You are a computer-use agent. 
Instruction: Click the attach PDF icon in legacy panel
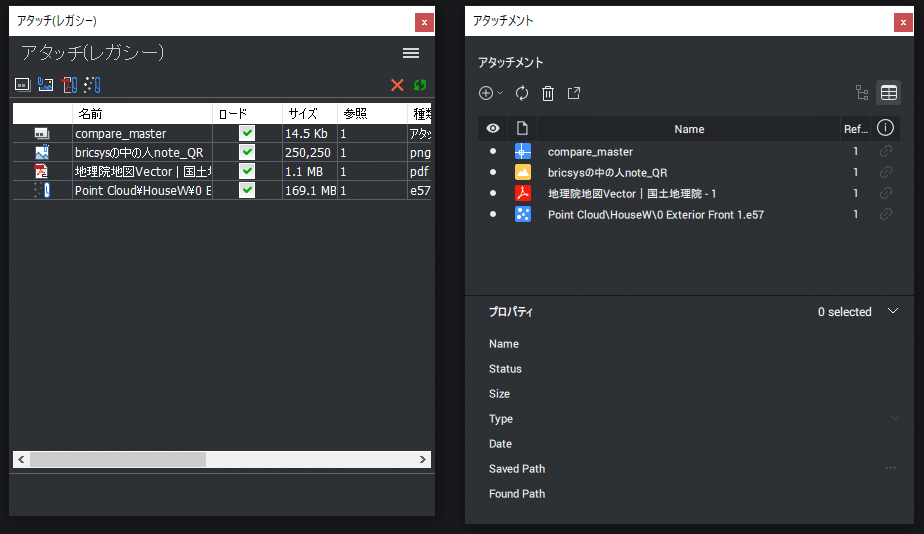click(69, 85)
